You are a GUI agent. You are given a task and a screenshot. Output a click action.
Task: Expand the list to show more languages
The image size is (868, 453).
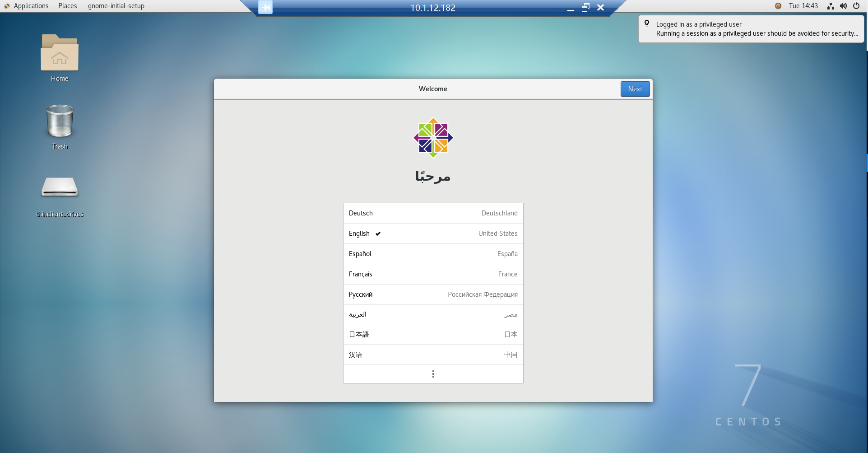[x=432, y=374]
